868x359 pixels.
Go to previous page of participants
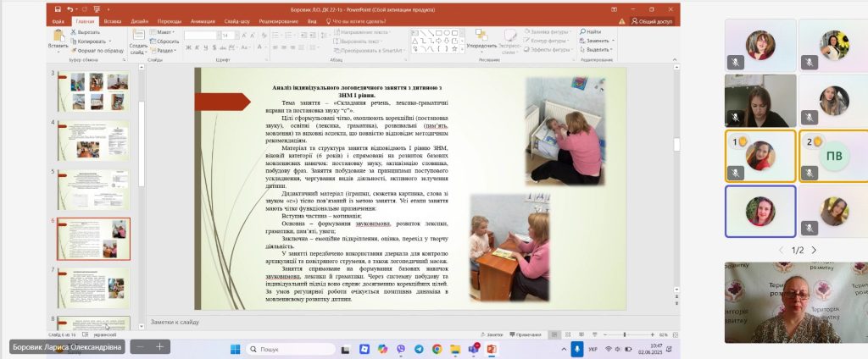point(781,250)
